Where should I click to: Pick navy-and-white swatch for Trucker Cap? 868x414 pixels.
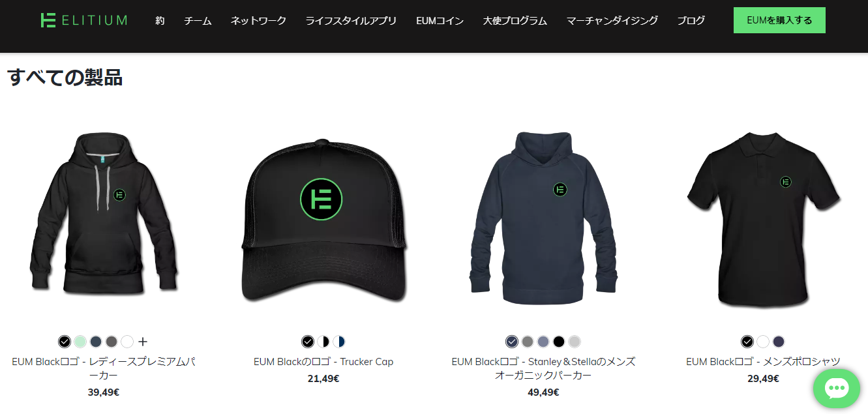point(339,342)
